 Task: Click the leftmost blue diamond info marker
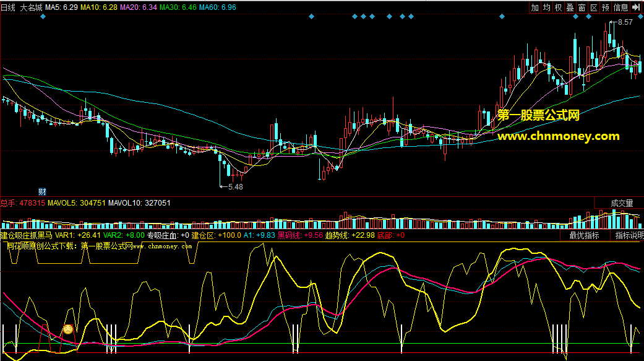coord(43,17)
